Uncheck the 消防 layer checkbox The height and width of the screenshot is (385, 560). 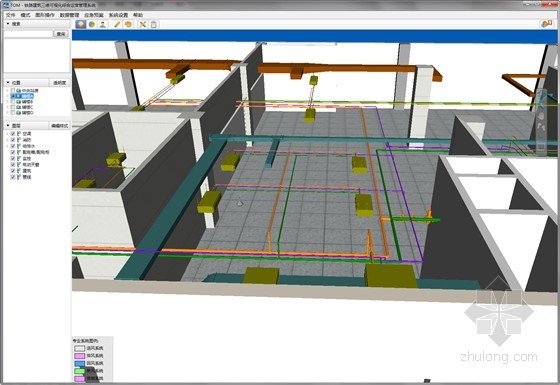click(x=13, y=140)
